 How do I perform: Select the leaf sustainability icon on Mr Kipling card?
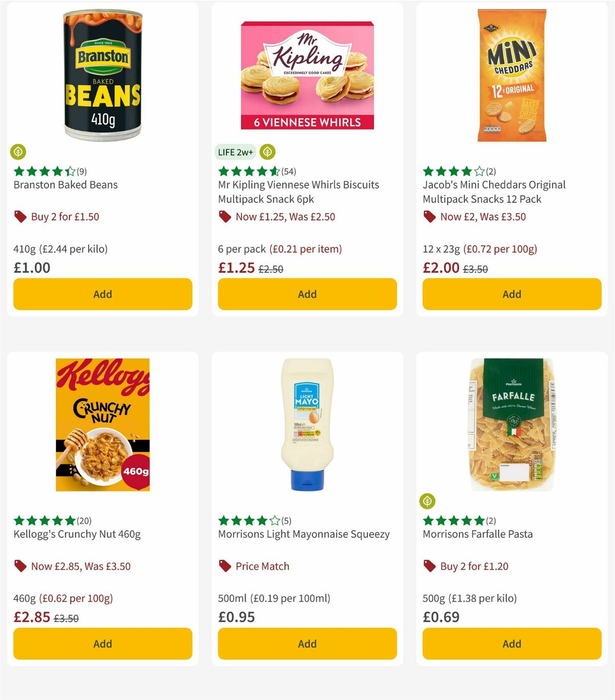(266, 152)
